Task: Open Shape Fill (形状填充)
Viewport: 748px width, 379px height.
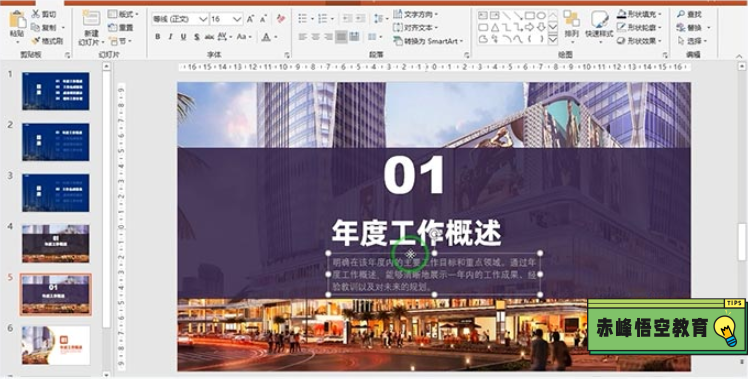Action: 640,14
